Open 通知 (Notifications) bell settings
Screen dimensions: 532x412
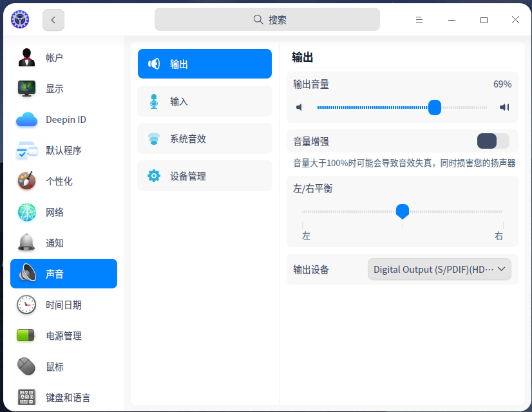coord(26,243)
